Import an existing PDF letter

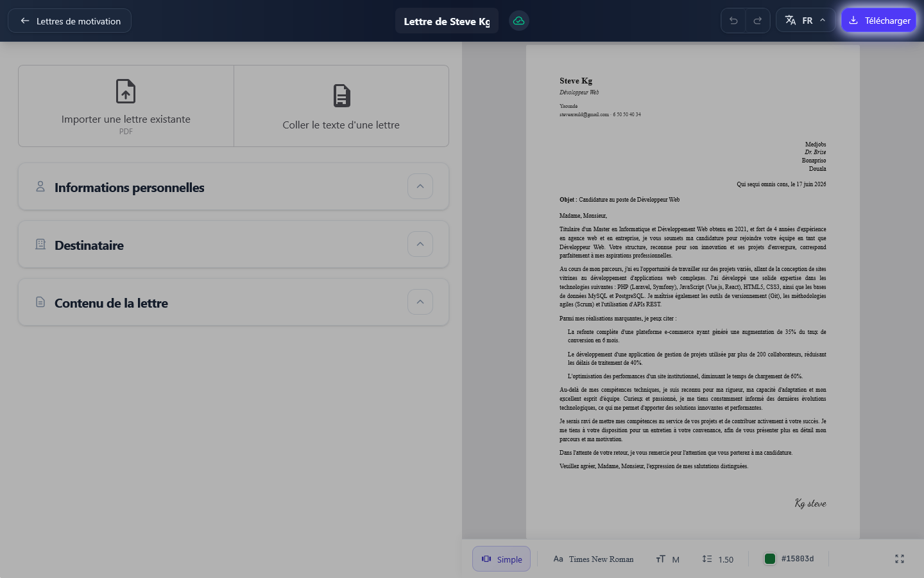[x=126, y=106]
